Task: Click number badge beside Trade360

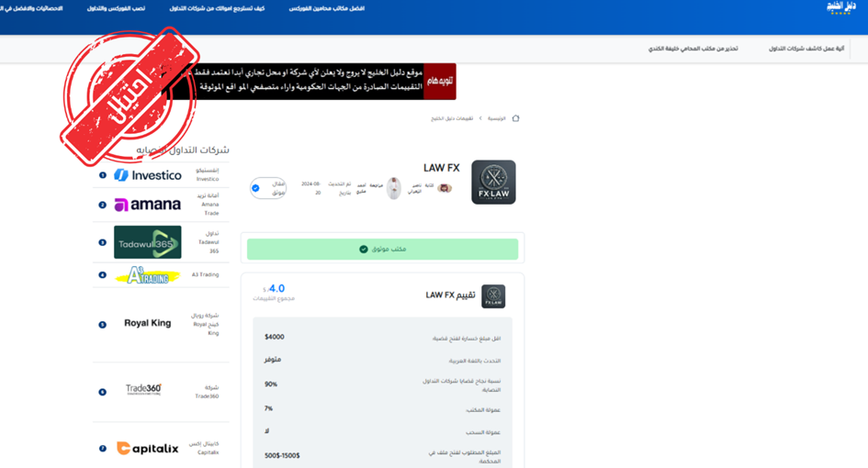Action: [x=102, y=392]
